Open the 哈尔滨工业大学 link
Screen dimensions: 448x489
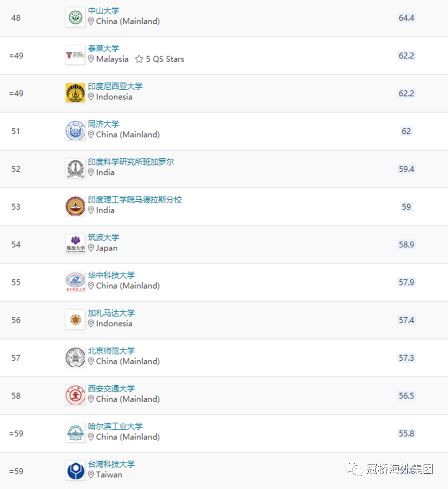pos(115,426)
